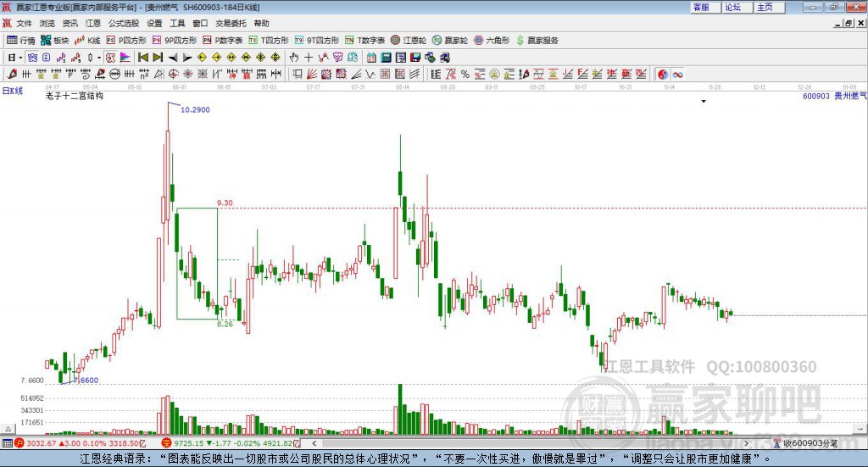This screenshot has width=868, height=467.
Task: Jump to last bar icon
Action: (158, 58)
